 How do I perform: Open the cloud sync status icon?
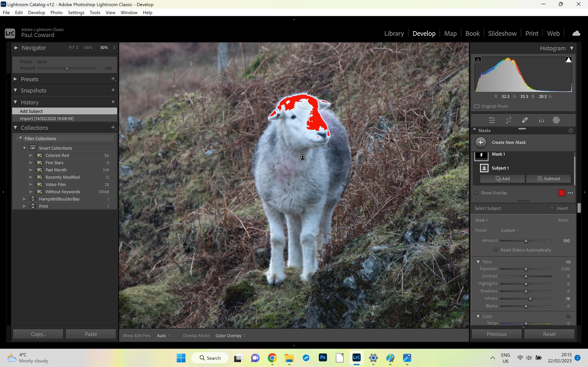coord(576,33)
